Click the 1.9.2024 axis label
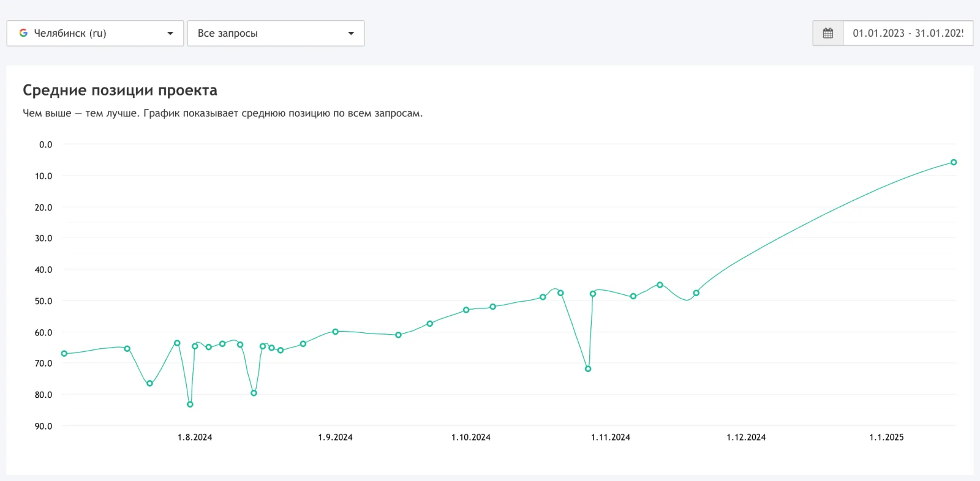 point(335,437)
